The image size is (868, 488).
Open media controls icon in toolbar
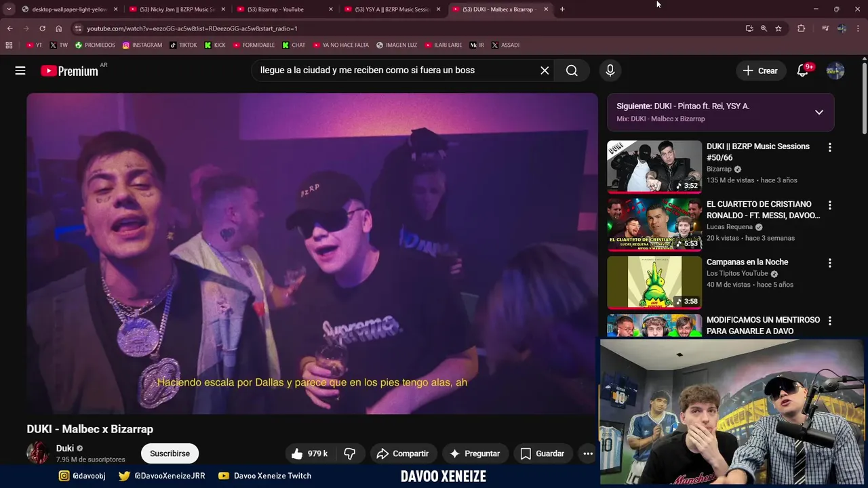click(x=825, y=28)
